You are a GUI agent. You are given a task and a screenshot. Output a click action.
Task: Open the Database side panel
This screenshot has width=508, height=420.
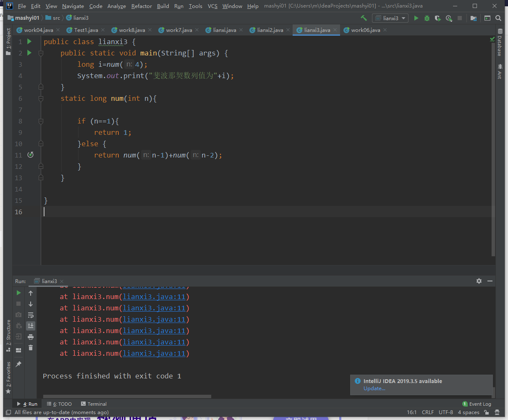pyautogui.click(x=500, y=42)
